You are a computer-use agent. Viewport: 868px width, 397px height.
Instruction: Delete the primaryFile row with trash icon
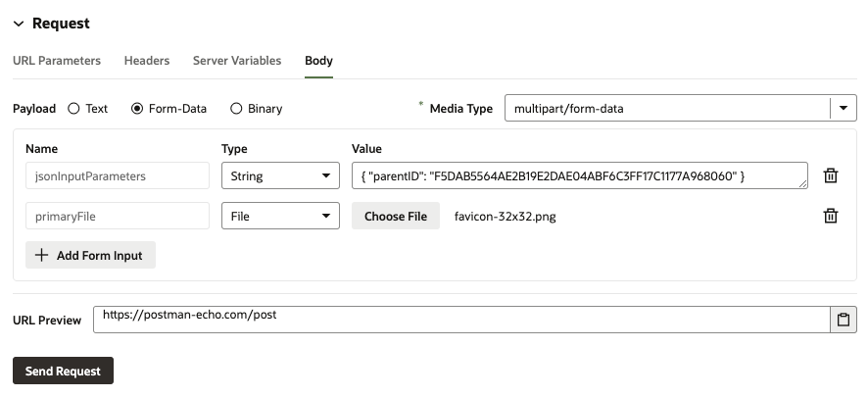[831, 216]
